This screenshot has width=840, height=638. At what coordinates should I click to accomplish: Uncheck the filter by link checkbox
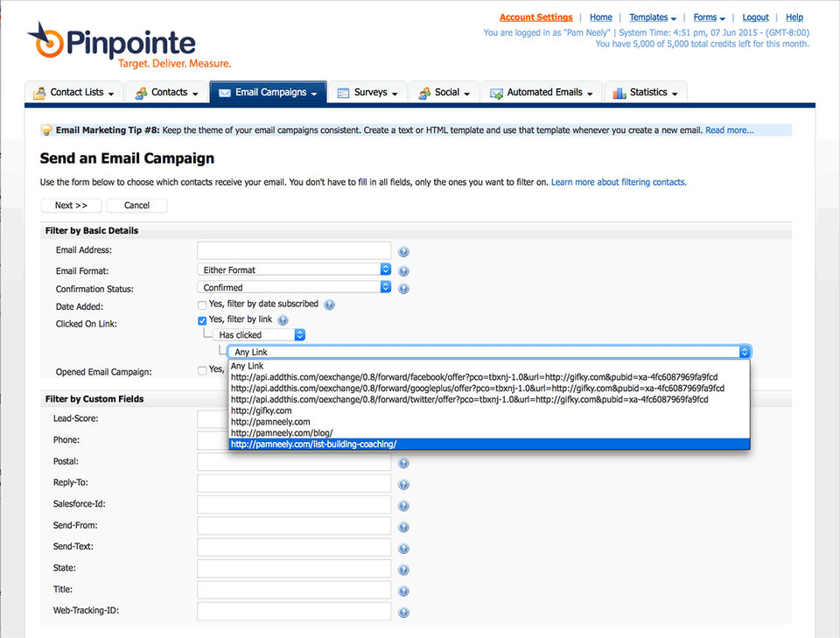202,320
